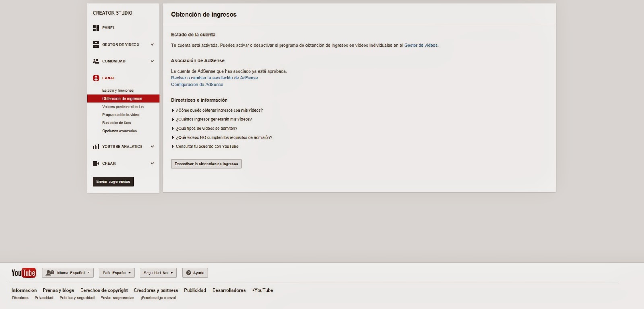The width and height of the screenshot is (644, 309).
Task: Open Programación in-vídeo submenu
Action: coord(121,115)
